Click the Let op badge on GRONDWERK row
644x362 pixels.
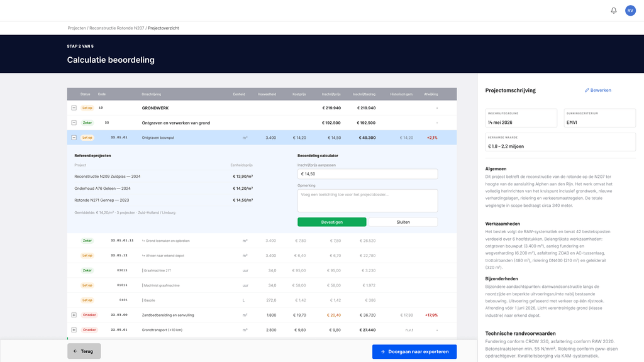click(x=87, y=108)
